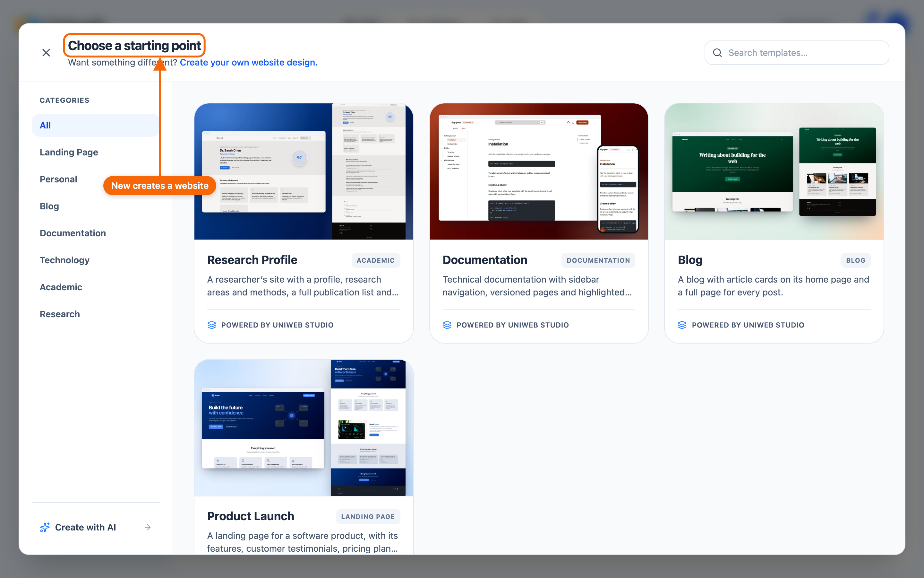Open Create your own website design link
Viewport: 924px width, 578px height.
(249, 62)
